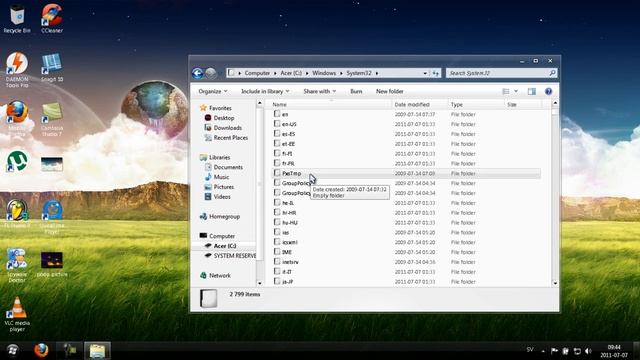Open view options dropdown arrow
Viewport: 640px width, 360px height.
[516, 91]
